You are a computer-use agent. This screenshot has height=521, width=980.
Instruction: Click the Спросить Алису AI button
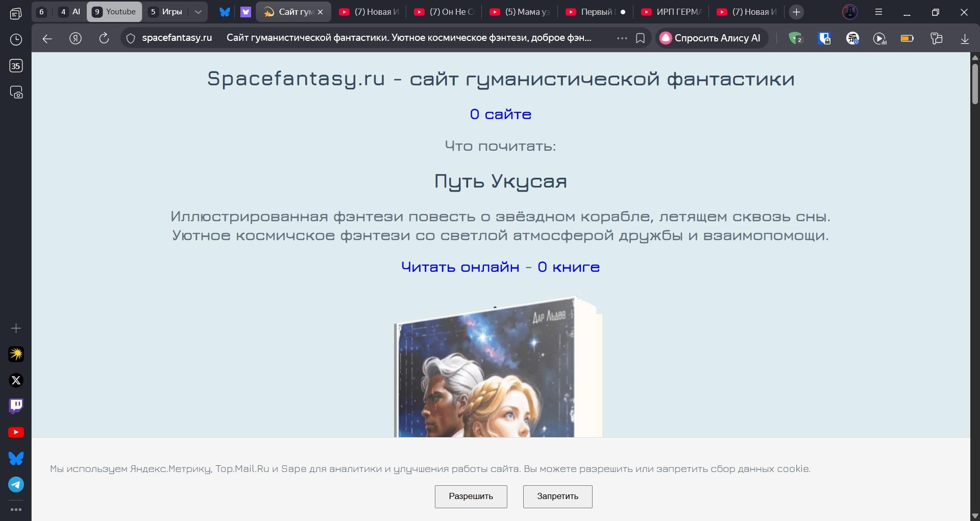click(x=711, y=38)
